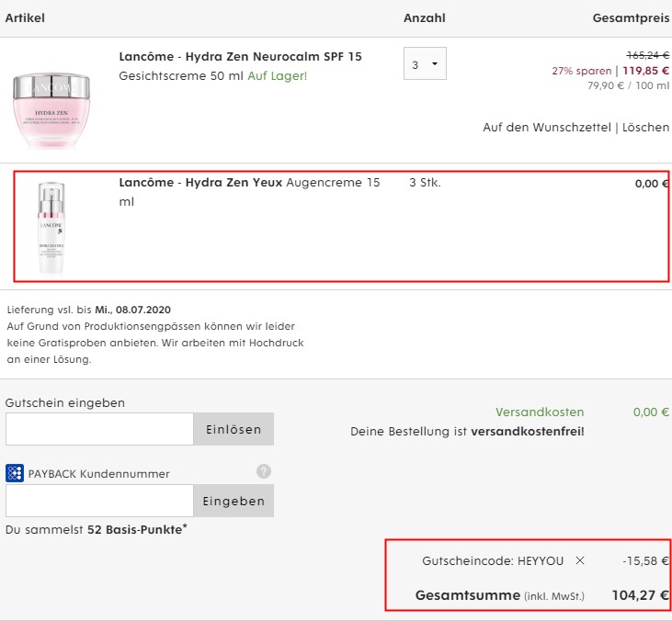This screenshot has height=621, width=672.
Task: Click the Hydra Zen Yeux product image
Action: point(51,228)
